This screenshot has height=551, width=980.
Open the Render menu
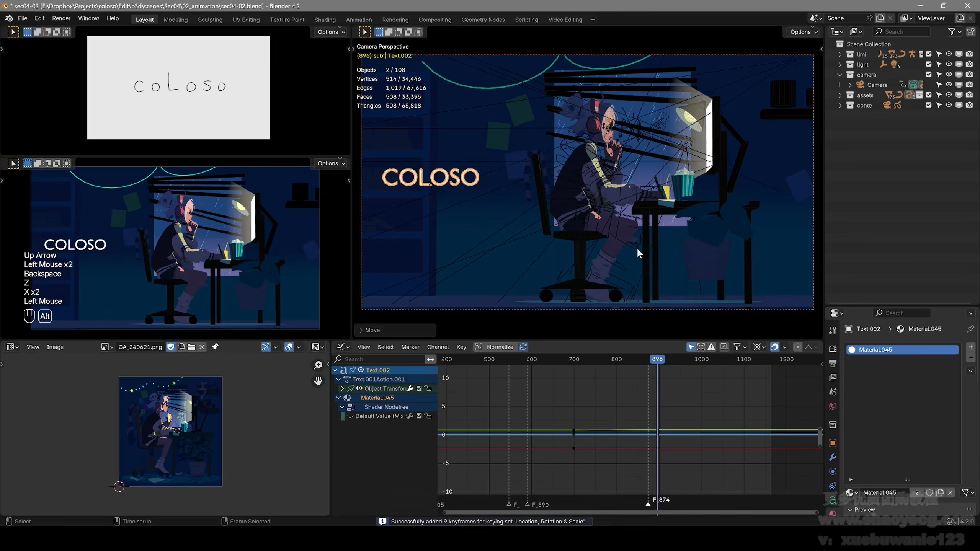click(x=61, y=18)
